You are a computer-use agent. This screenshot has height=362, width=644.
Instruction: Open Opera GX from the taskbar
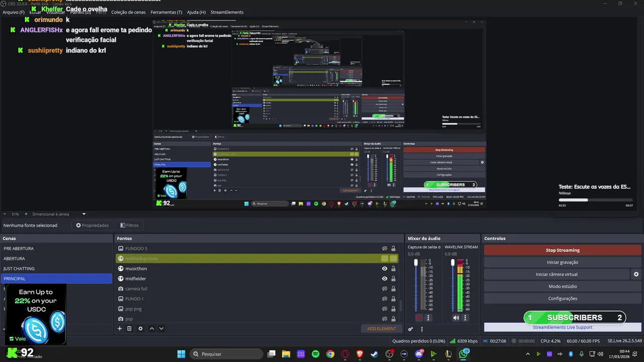[x=345, y=354]
